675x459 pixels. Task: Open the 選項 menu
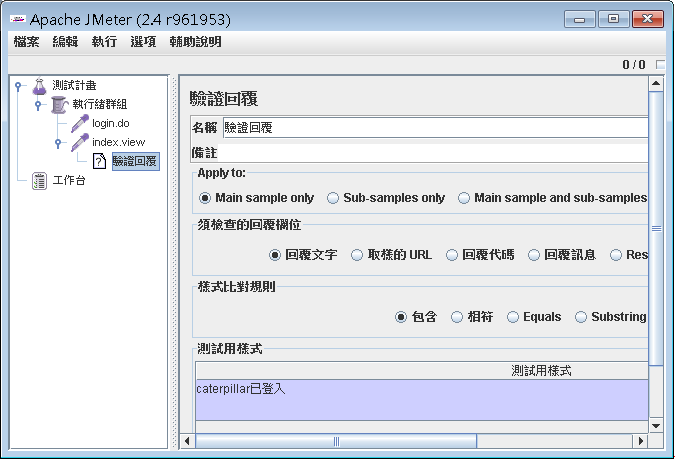143,42
